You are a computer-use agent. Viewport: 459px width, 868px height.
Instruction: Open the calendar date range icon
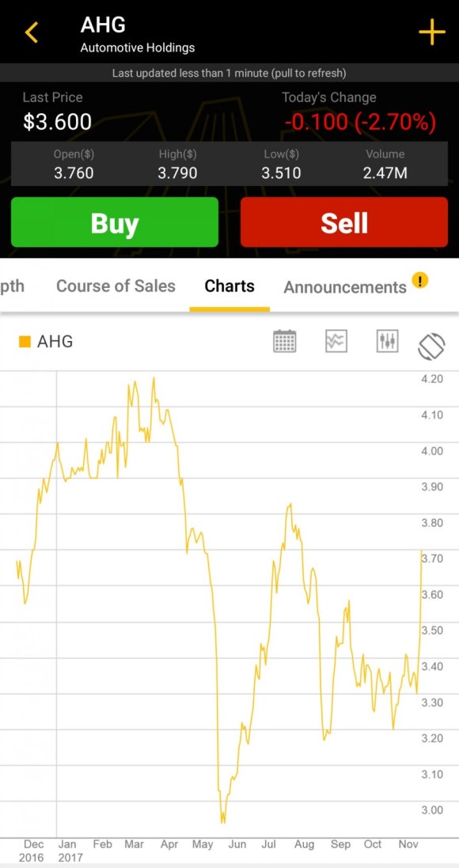(285, 341)
